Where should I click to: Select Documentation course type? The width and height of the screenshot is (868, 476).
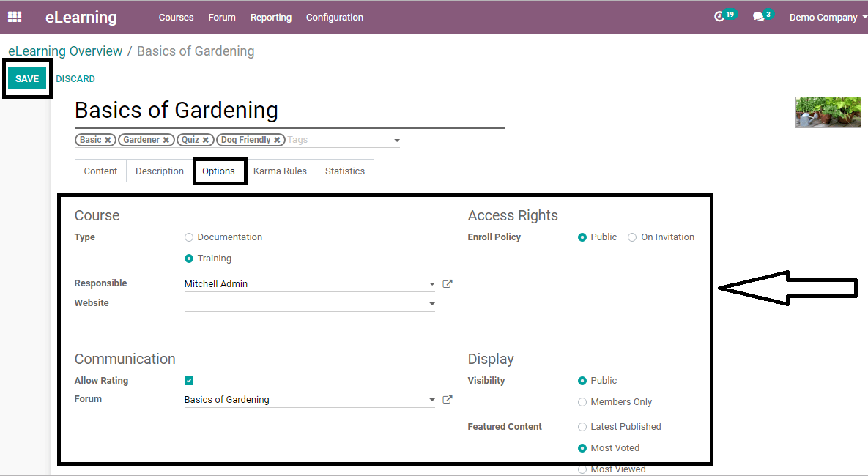[x=189, y=237]
